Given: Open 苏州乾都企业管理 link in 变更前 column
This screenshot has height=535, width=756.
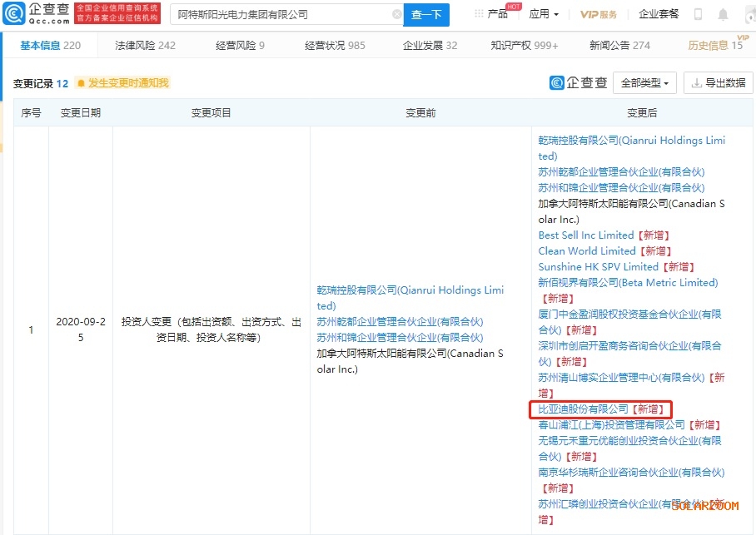Looking at the screenshot, I should pyautogui.click(x=400, y=322).
